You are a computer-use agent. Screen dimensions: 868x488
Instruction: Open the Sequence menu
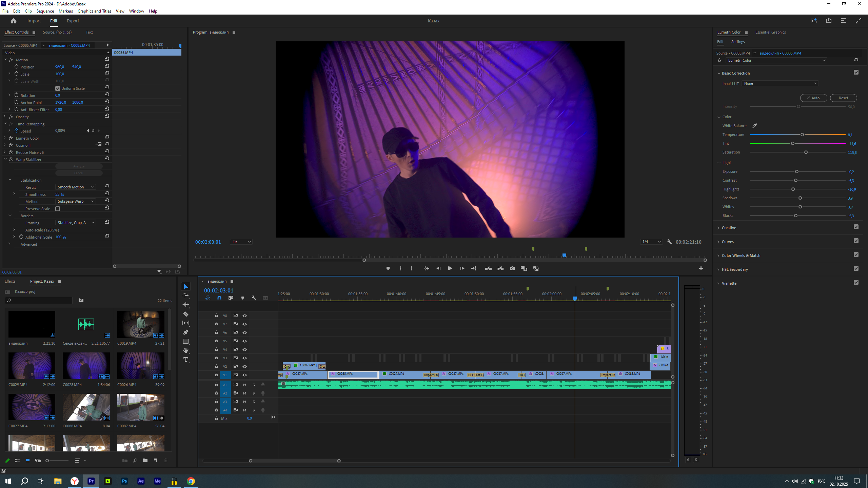pos(45,11)
